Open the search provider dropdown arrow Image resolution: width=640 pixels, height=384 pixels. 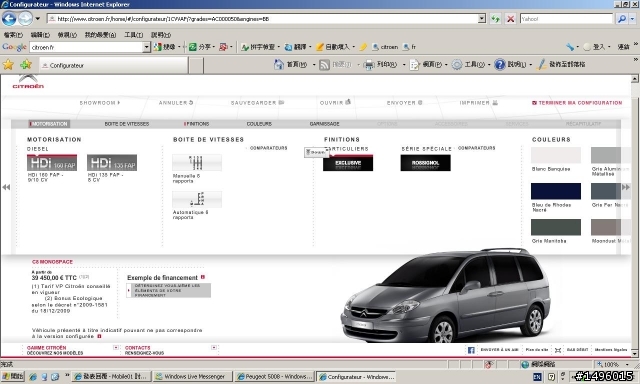(x=632, y=19)
